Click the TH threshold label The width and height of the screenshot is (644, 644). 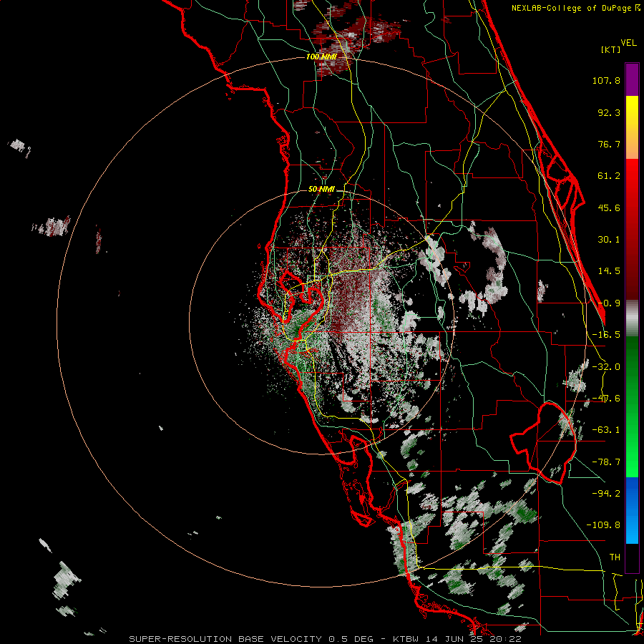point(615,557)
